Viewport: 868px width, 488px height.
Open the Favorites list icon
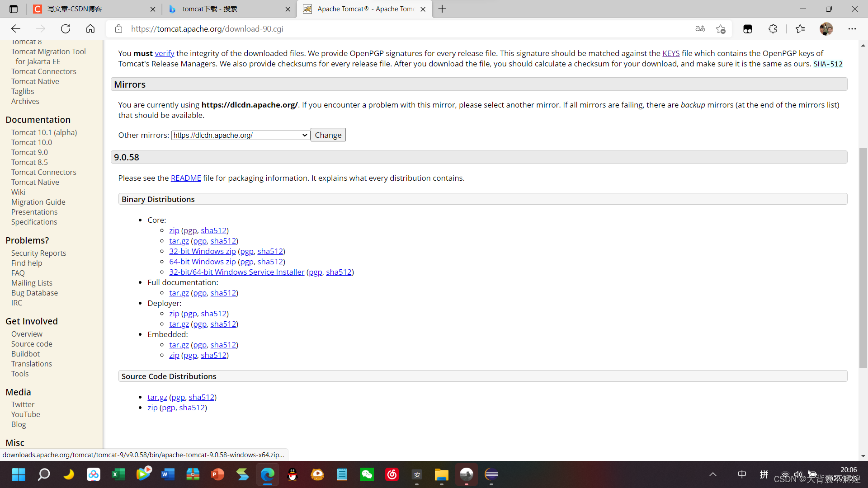point(800,29)
